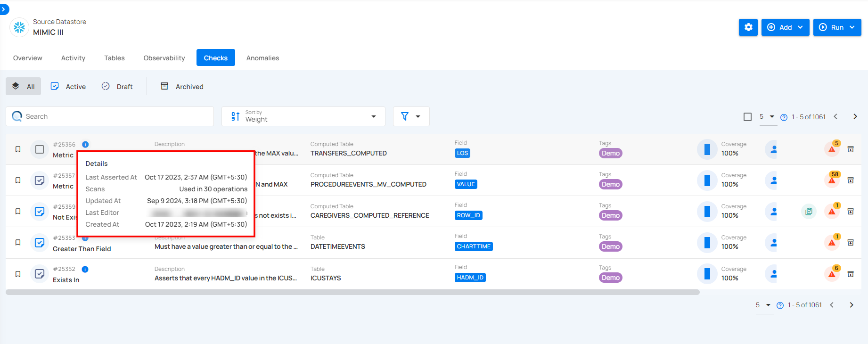Switch to the Tables tab
This screenshot has height=344, width=868.
pos(115,58)
